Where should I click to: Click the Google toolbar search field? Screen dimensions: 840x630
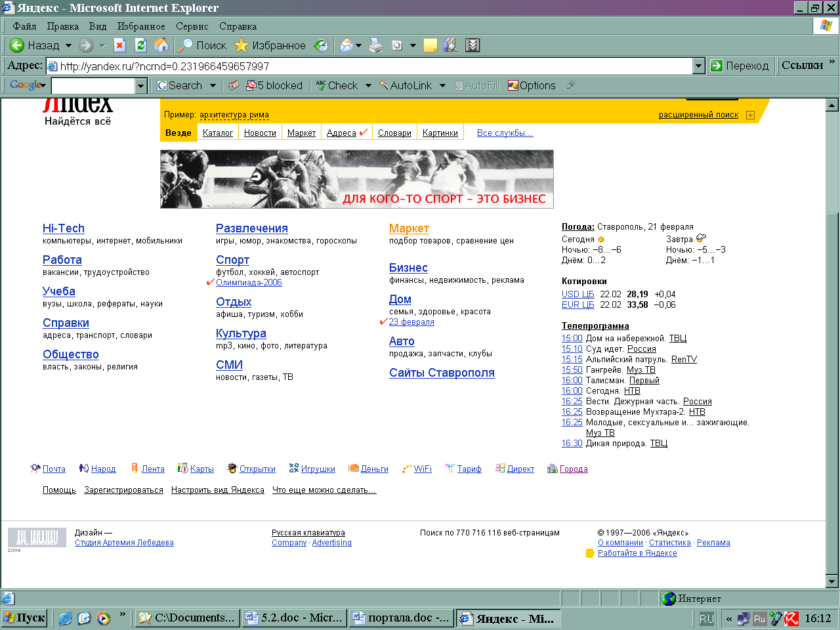click(93, 86)
